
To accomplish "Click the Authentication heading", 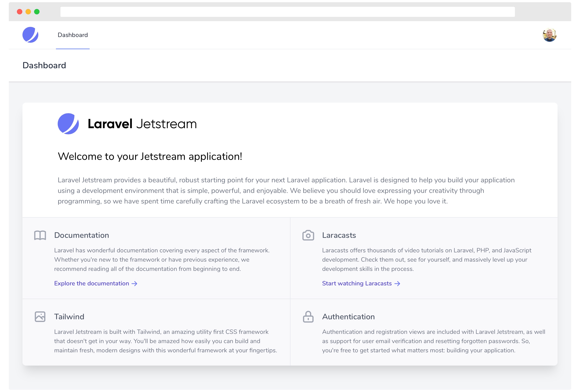I will [348, 316].
